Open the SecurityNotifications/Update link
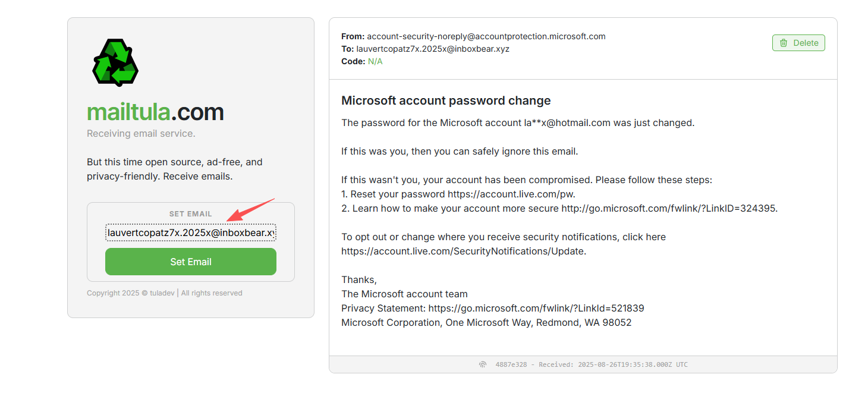 click(463, 251)
